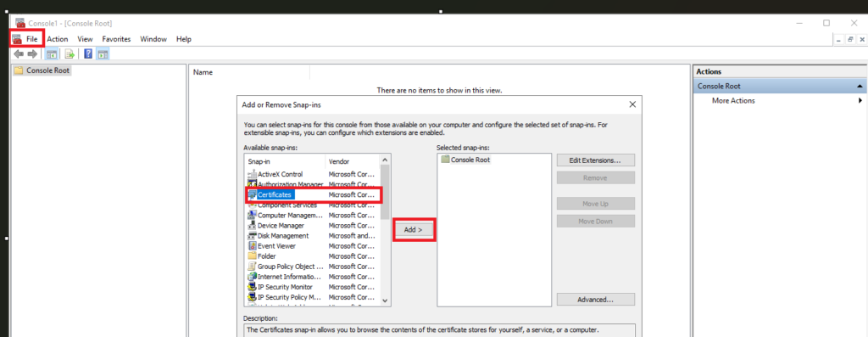This screenshot has height=337, width=868.
Task: Restore the inner Console Root child window
Action: coord(850,39)
